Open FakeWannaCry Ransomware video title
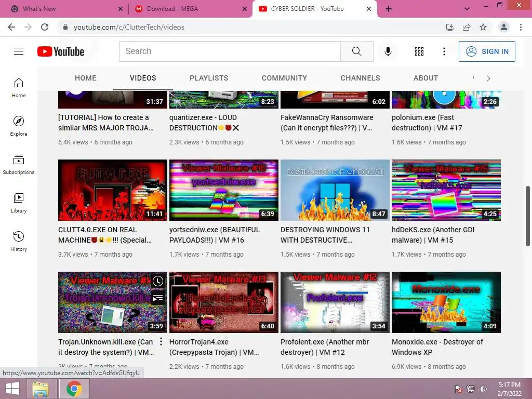Image resolution: width=532 pixels, height=399 pixels. pyautogui.click(x=327, y=123)
